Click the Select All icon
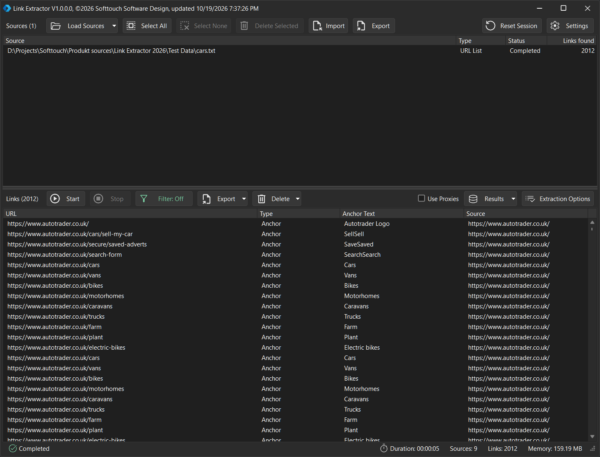This screenshot has height=457, width=600. (x=131, y=26)
